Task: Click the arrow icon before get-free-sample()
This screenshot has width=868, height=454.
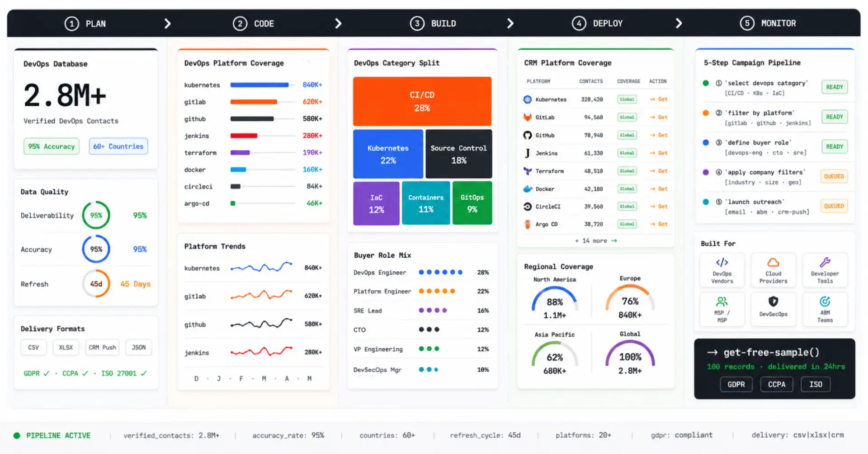Action: click(x=712, y=352)
